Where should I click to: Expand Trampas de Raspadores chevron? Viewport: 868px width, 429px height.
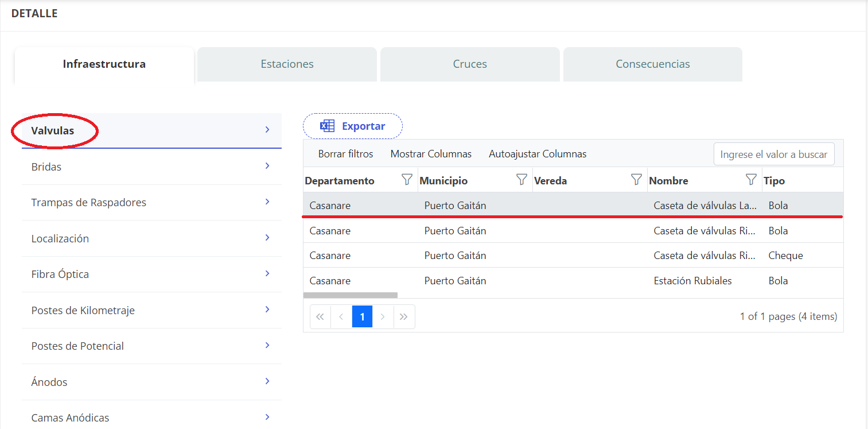(267, 202)
